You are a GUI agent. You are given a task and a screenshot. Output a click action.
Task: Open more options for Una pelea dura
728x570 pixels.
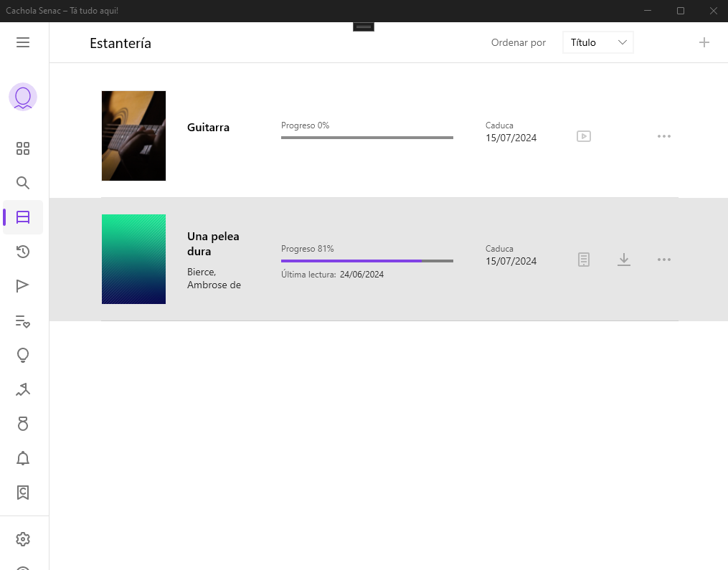(x=664, y=260)
